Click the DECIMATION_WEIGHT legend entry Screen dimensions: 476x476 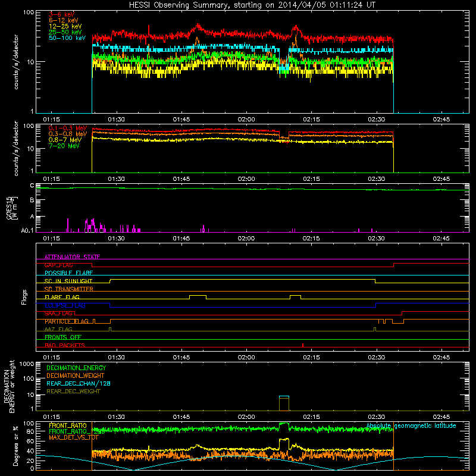click(76, 375)
